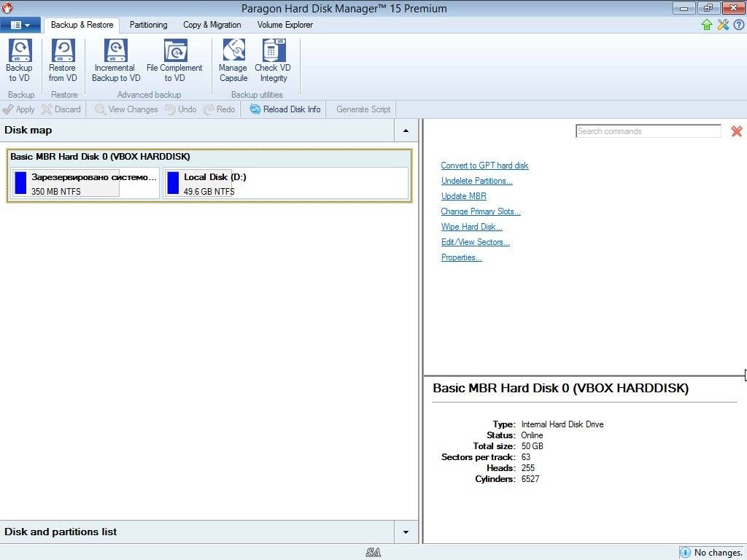This screenshot has width=747, height=560.
Task: Switch to Backup & Restore tab
Action: click(x=82, y=25)
